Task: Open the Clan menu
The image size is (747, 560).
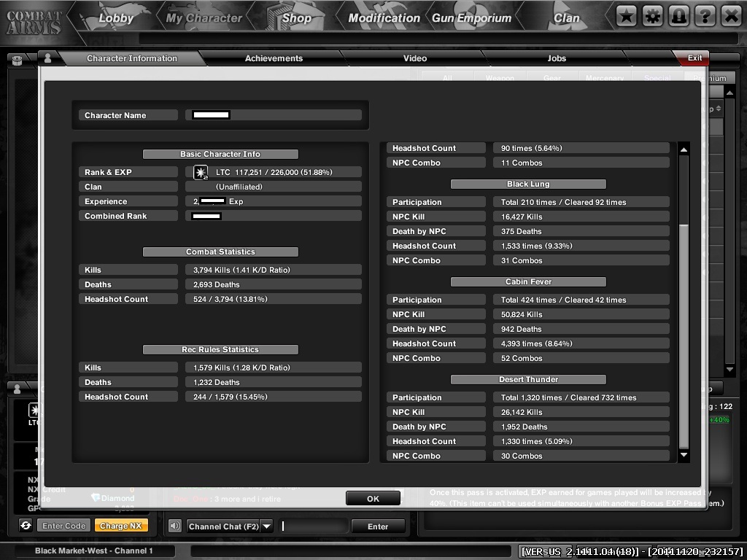Action: [566, 18]
